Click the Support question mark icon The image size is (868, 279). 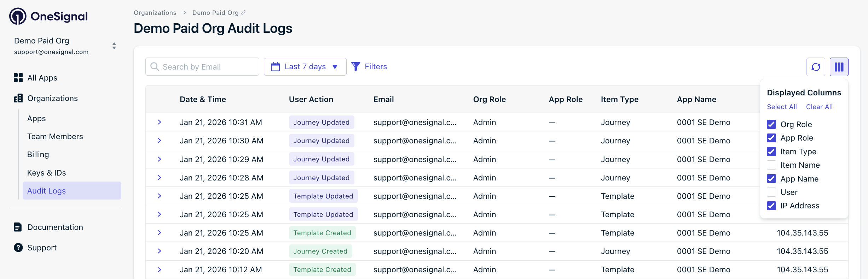click(x=18, y=248)
